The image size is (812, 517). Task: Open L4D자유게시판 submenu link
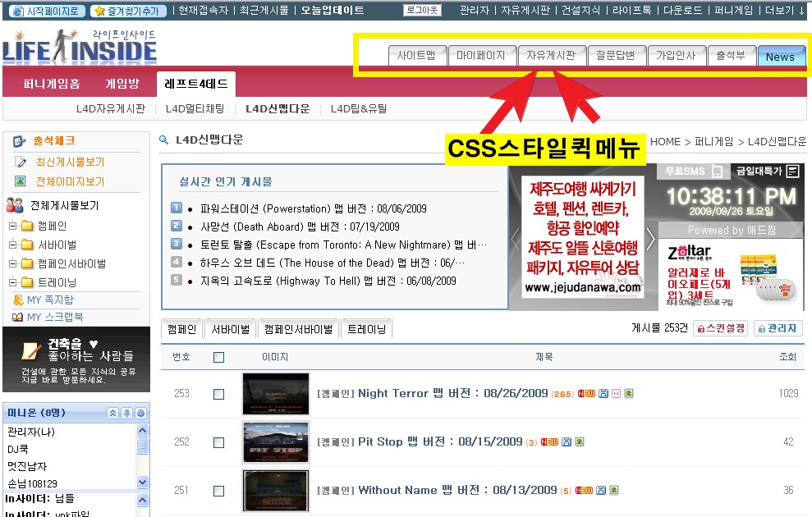110,108
